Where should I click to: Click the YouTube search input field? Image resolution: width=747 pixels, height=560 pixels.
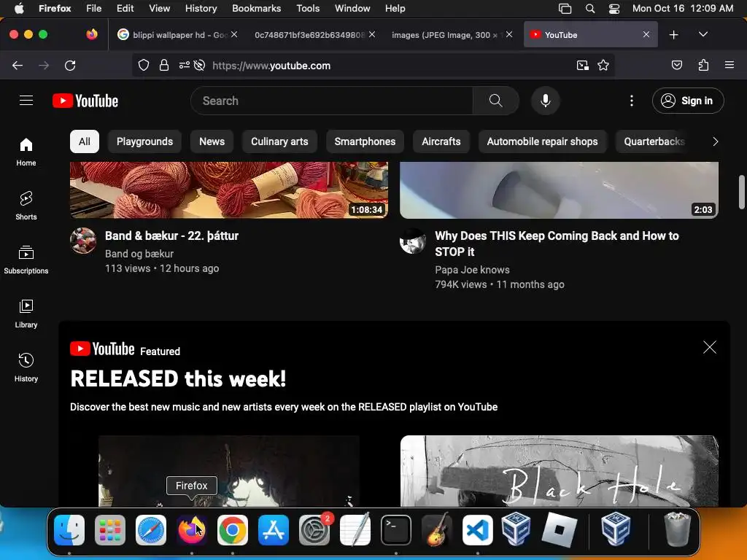[x=332, y=101]
